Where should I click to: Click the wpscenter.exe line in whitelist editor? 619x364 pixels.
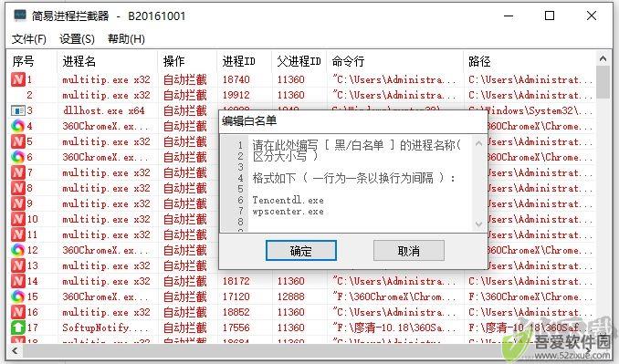pyautogui.click(x=289, y=211)
